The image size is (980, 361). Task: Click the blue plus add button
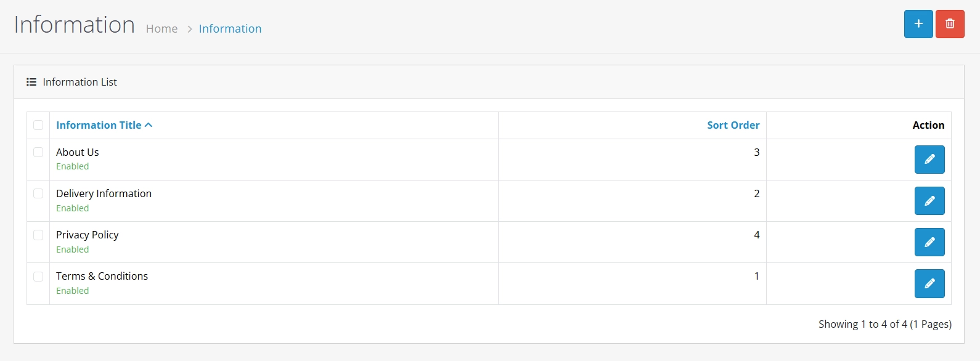tap(918, 24)
